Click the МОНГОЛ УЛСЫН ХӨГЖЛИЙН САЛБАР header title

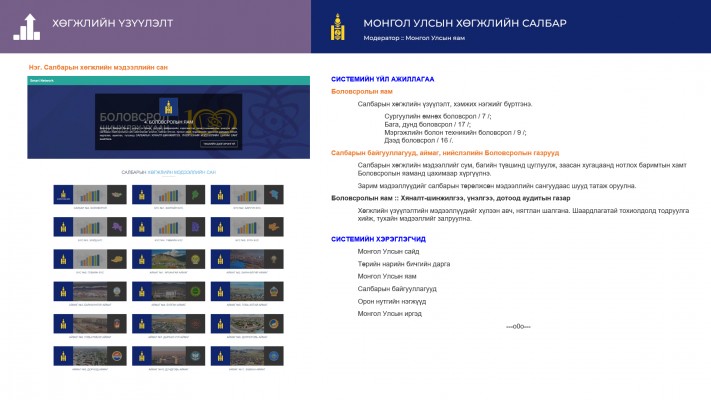coord(464,22)
